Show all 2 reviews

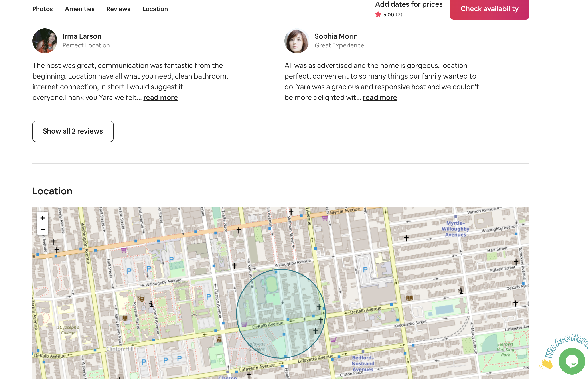pyautogui.click(x=73, y=131)
